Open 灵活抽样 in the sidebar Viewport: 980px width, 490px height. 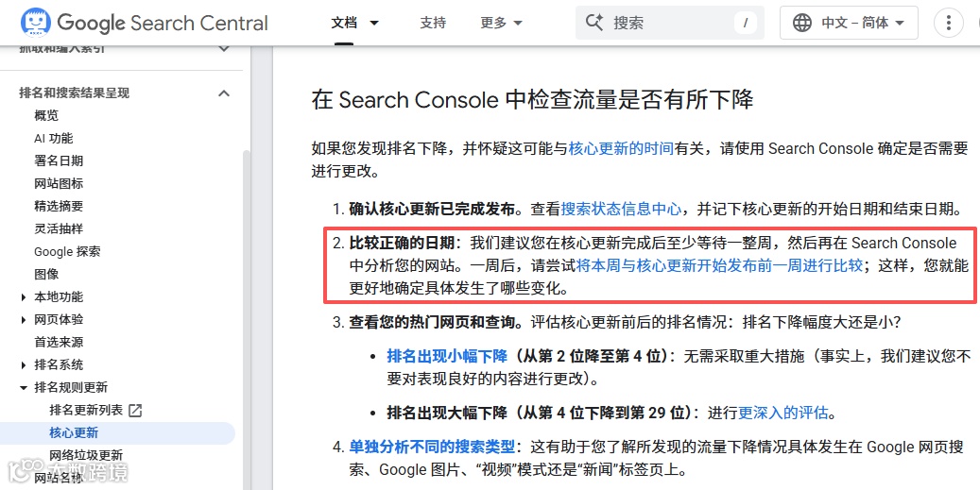coord(59,228)
